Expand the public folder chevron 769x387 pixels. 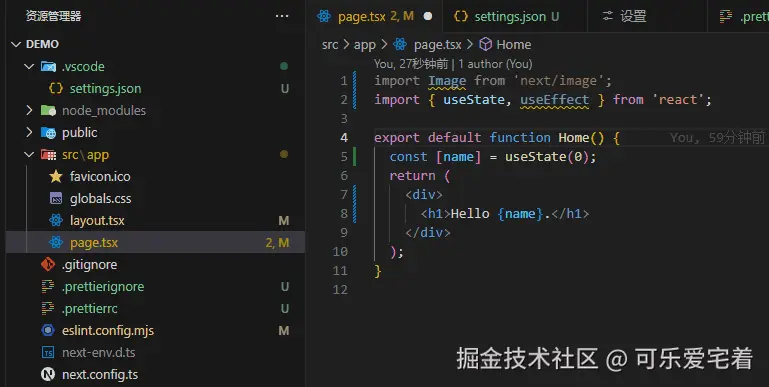tap(29, 132)
